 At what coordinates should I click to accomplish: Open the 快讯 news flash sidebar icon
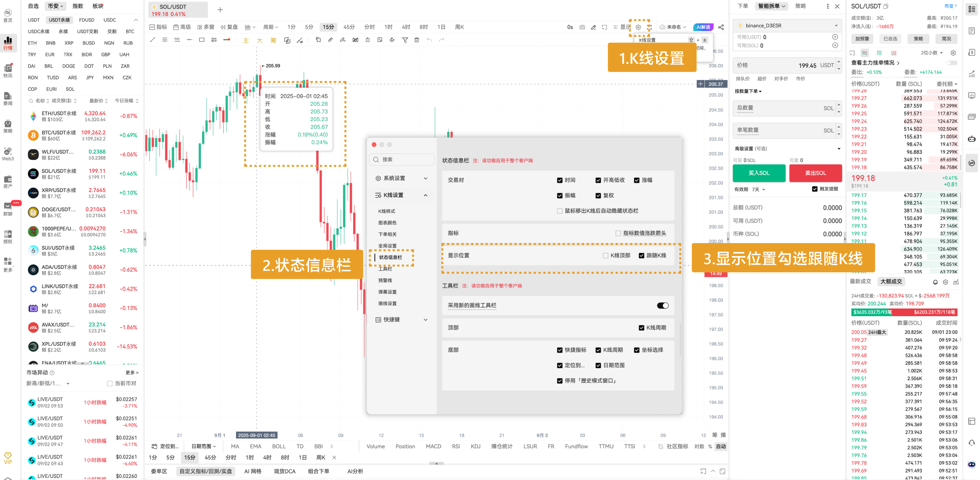[8, 71]
